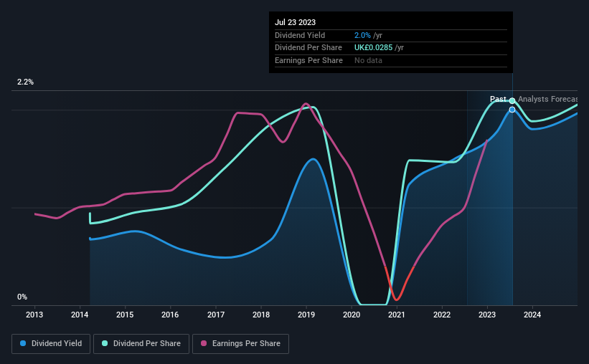Image resolution: width=589 pixels, height=364 pixels.
Task: Click the 2014 x-axis label
Action: point(80,315)
